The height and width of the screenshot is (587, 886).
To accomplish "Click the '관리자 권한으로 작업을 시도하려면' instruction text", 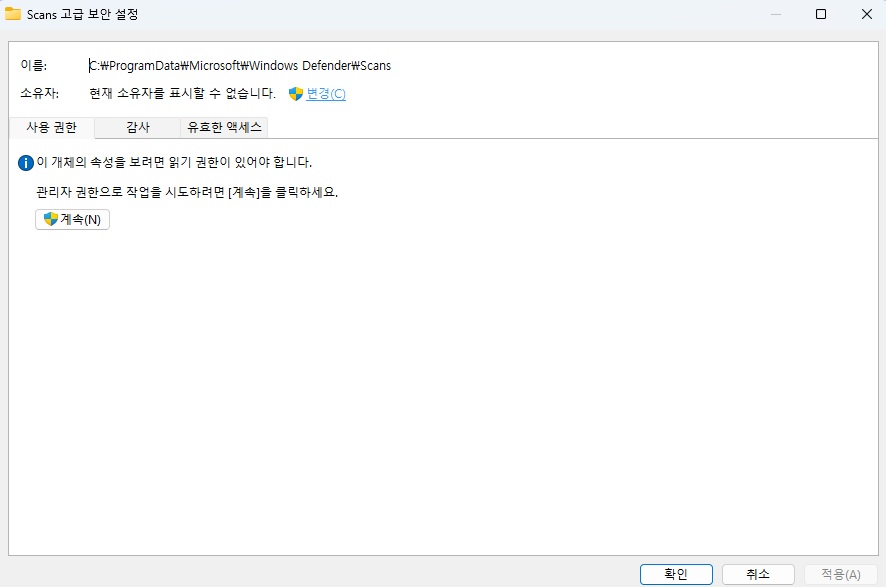I will pyautogui.click(x=187, y=192).
